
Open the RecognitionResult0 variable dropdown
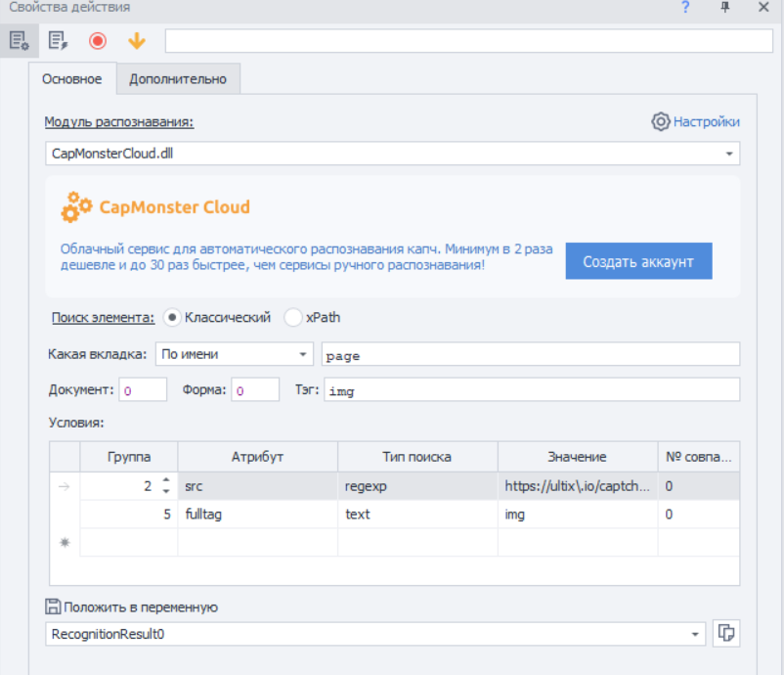pyautogui.click(x=375, y=634)
